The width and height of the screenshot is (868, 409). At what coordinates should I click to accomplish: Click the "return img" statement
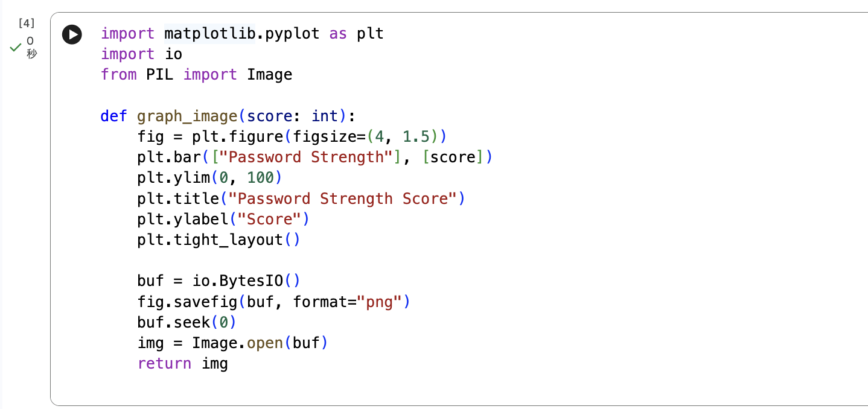tap(182, 363)
